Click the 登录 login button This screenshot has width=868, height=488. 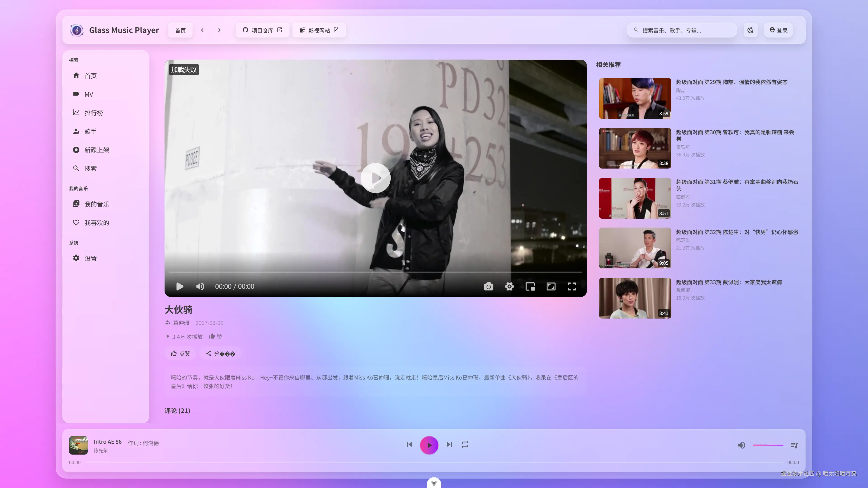778,30
